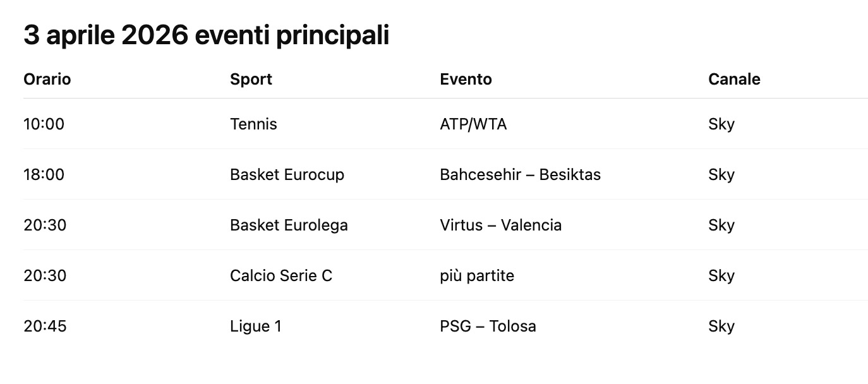The width and height of the screenshot is (868, 384).
Task: Click the Evento column header
Action: (x=466, y=80)
